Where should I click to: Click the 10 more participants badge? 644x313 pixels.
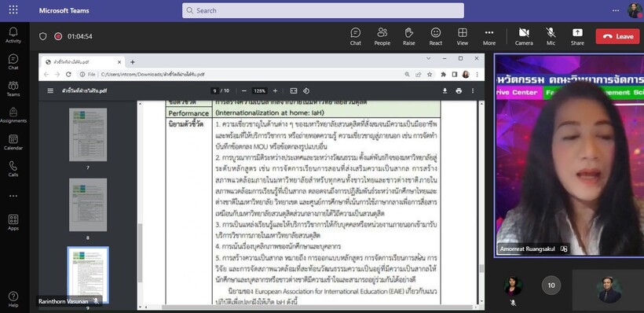point(551,285)
